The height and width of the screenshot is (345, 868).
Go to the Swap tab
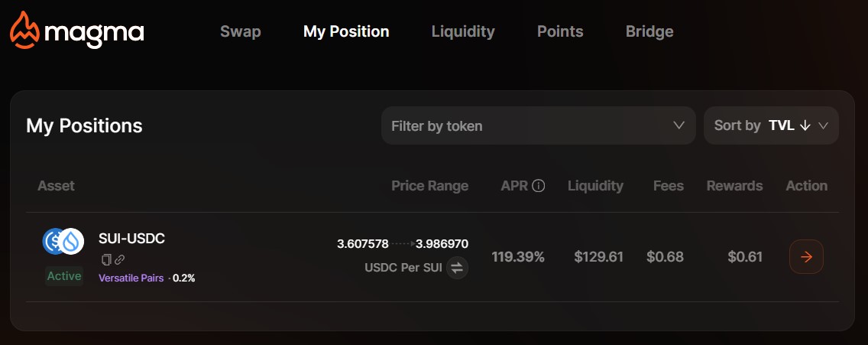(240, 31)
